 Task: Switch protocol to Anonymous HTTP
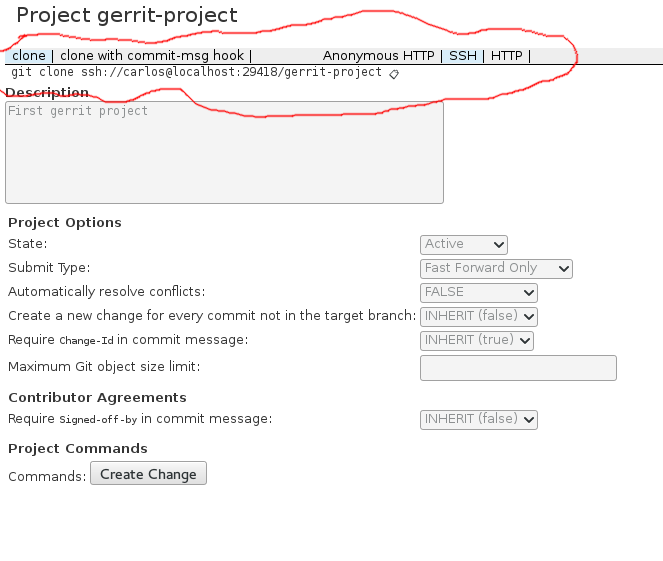pos(378,56)
